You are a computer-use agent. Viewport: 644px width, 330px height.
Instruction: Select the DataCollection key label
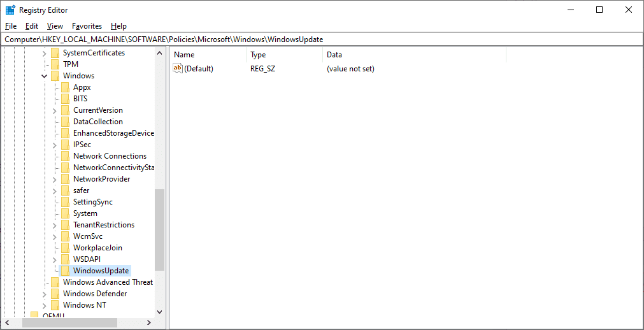(98, 122)
